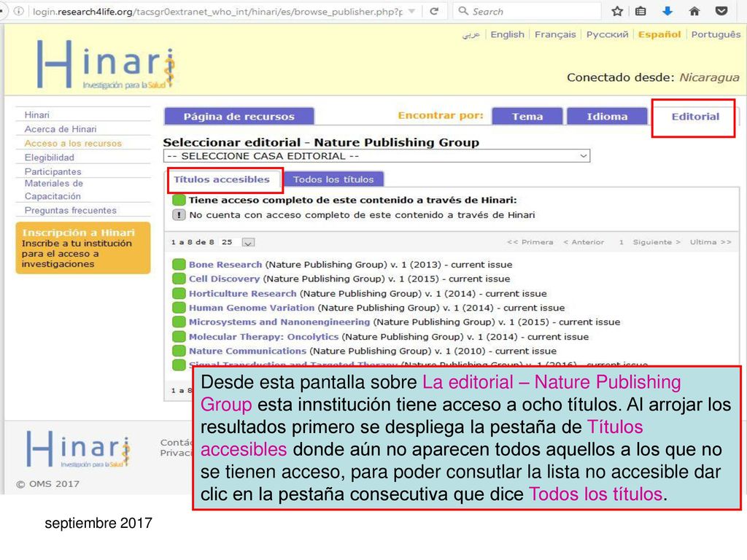Open Acceso a los recursos link
747x560 pixels.
[x=73, y=144]
